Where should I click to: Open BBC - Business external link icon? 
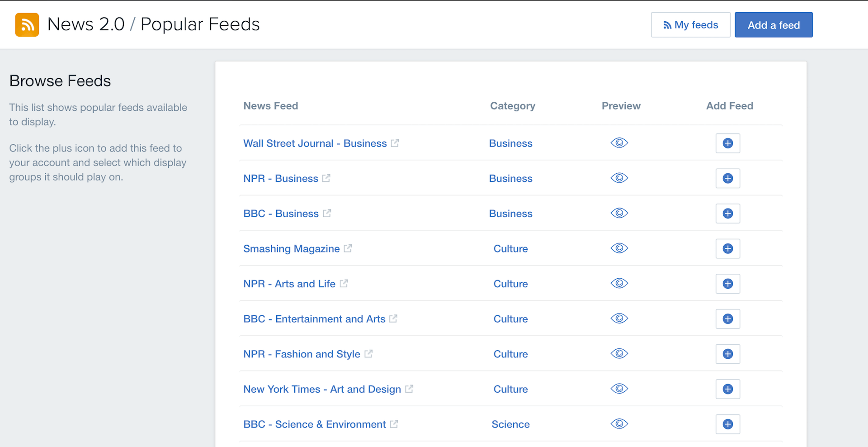(327, 213)
